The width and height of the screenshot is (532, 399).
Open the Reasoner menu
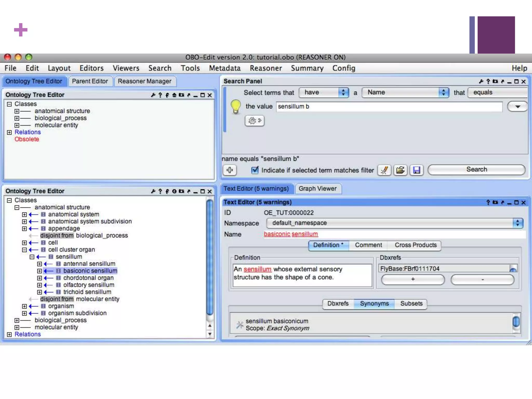pos(265,68)
